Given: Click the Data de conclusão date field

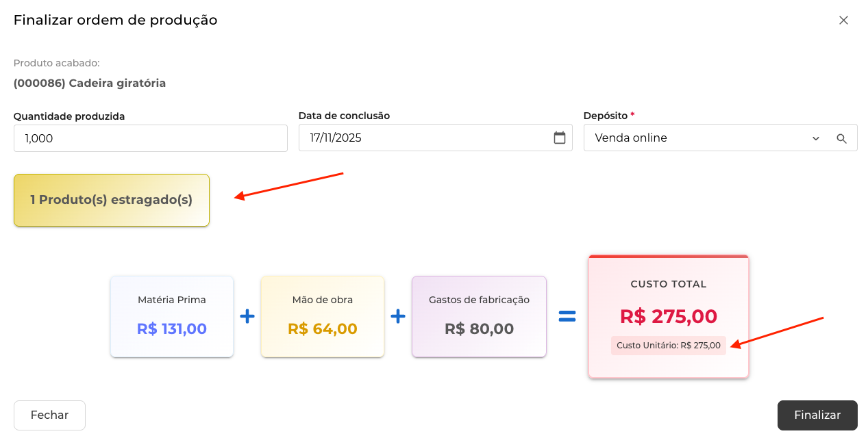Looking at the screenshot, I should (425, 138).
